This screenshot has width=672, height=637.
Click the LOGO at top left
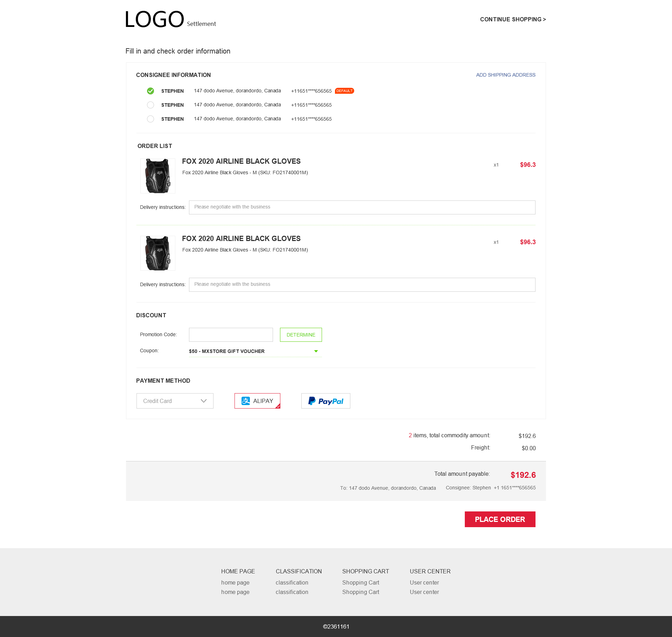pyautogui.click(x=154, y=19)
